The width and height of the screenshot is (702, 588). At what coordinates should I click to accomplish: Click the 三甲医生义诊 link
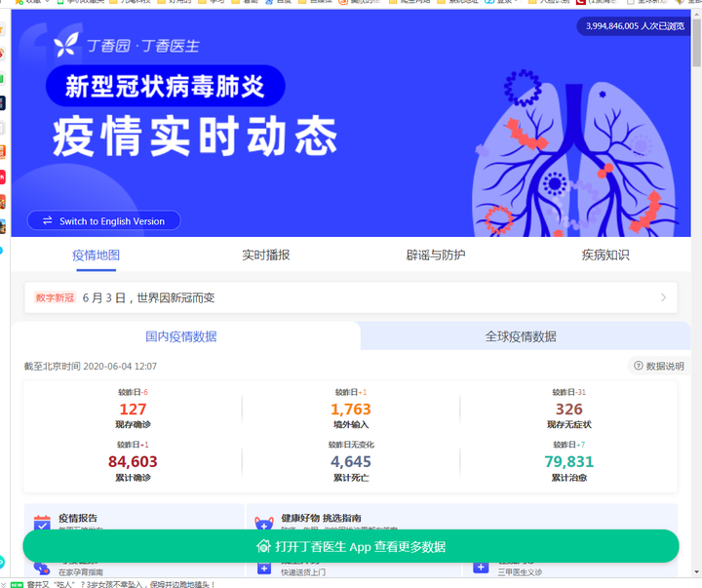[520, 571]
